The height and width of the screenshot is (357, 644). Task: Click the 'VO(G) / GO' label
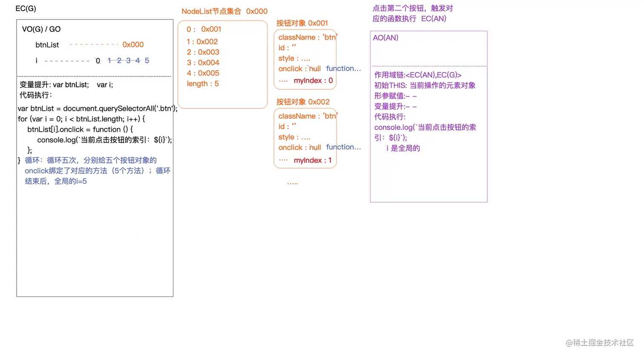click(x=41, y=29)
